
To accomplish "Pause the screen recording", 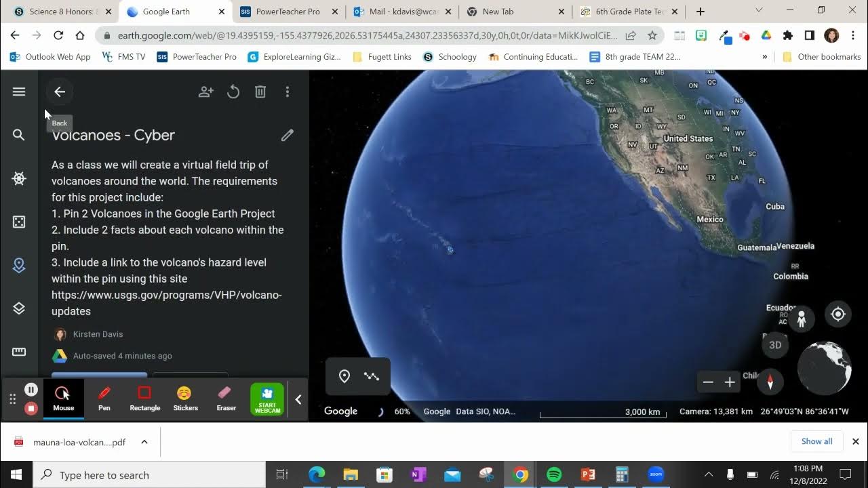I will click(x=31, y=390).
